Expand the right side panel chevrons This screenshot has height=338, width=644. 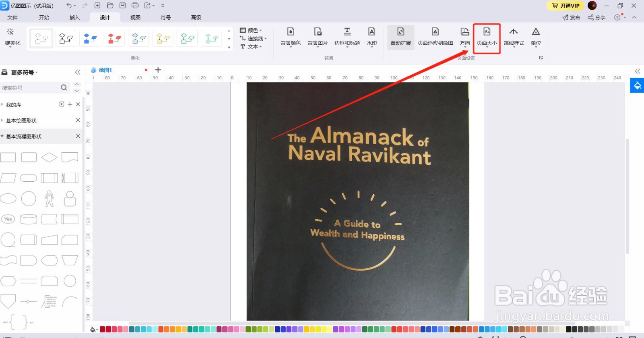tap(638, 71)
